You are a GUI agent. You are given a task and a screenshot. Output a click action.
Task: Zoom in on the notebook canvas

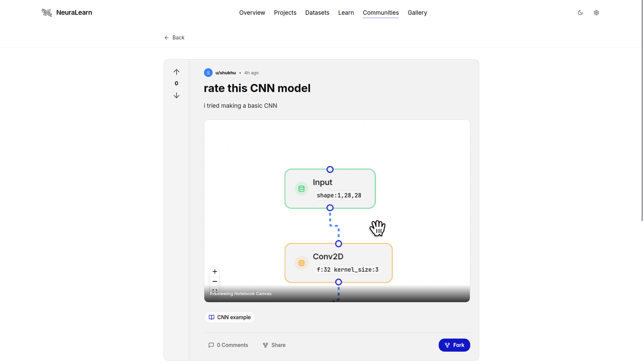[x=215, y=272]
